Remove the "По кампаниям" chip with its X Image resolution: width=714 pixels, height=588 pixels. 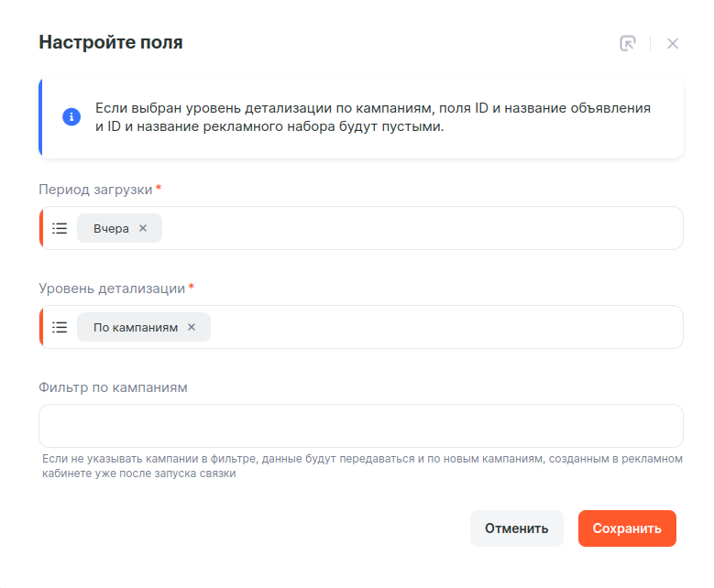(x=192, y=327)
